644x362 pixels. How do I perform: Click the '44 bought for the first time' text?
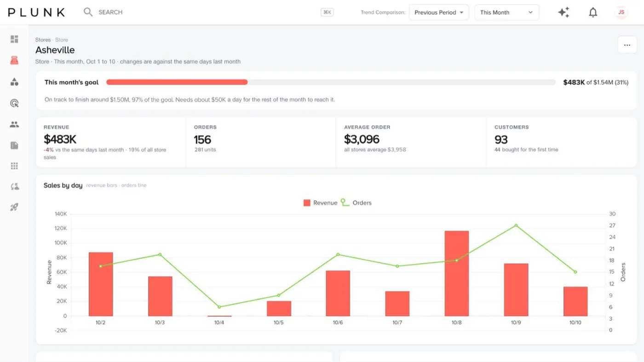[x=526, y=149]
